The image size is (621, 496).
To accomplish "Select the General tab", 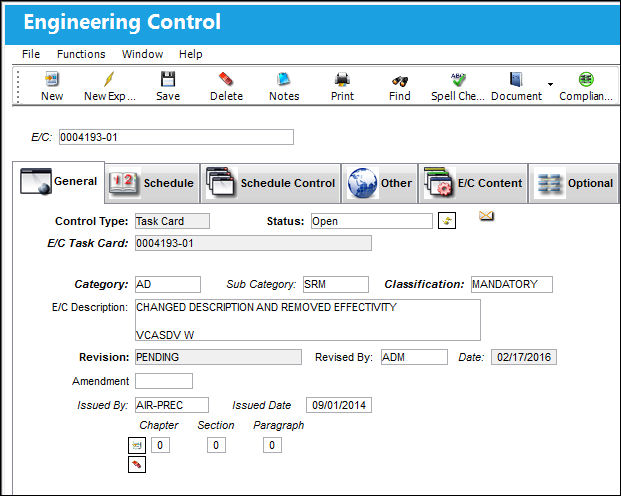I will pyautogui.click(x=59, y=181).
